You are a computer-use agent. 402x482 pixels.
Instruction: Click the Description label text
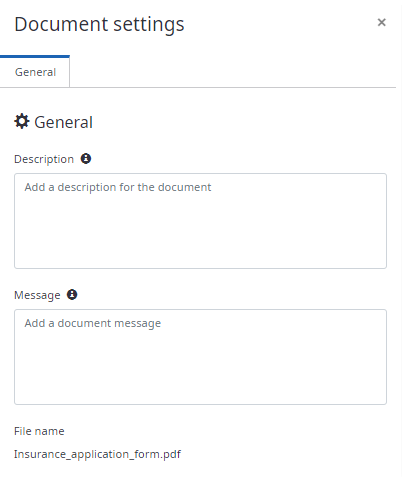click(x=44, y=159)
